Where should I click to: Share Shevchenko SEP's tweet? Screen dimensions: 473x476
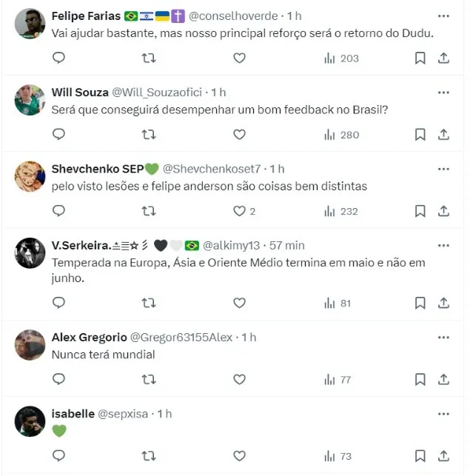[x=443, y=211]
